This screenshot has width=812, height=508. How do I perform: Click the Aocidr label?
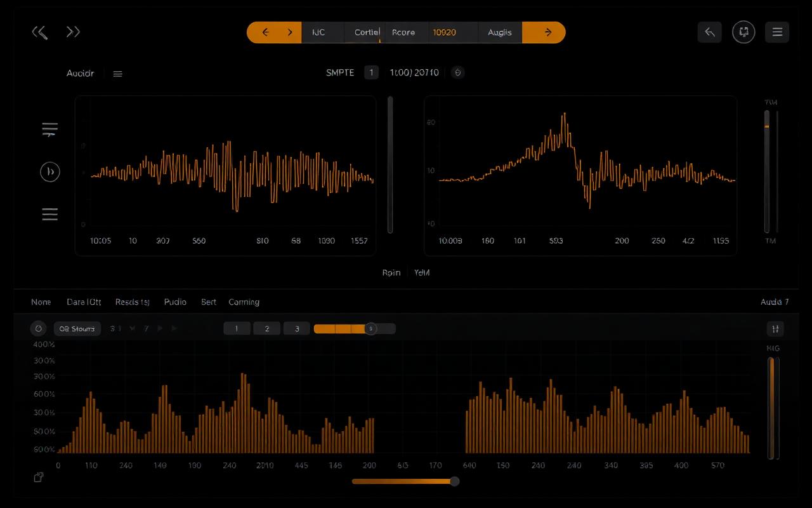pyautogui.click(x=80, y=74)
